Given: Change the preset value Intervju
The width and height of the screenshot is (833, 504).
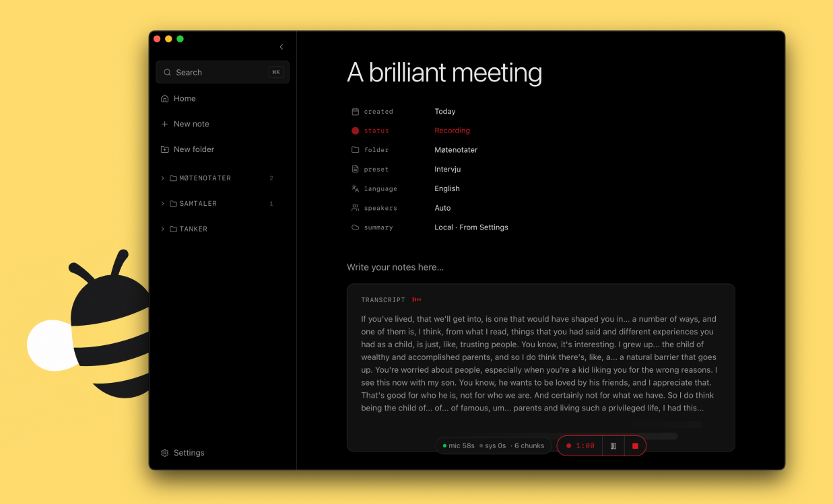Looking at the screenshot, I should (448, 170).
